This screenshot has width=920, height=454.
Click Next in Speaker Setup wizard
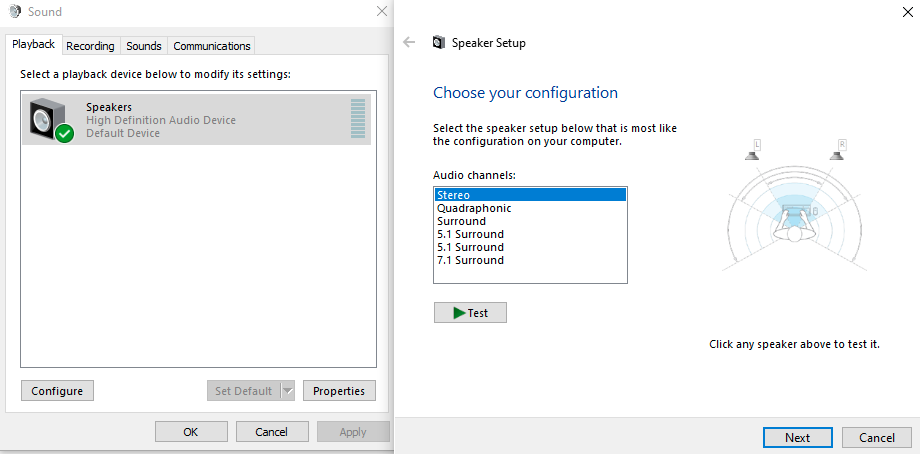point(797,437)
